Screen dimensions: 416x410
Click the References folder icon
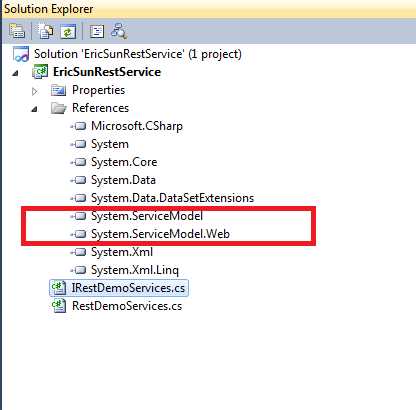[59, 108]
